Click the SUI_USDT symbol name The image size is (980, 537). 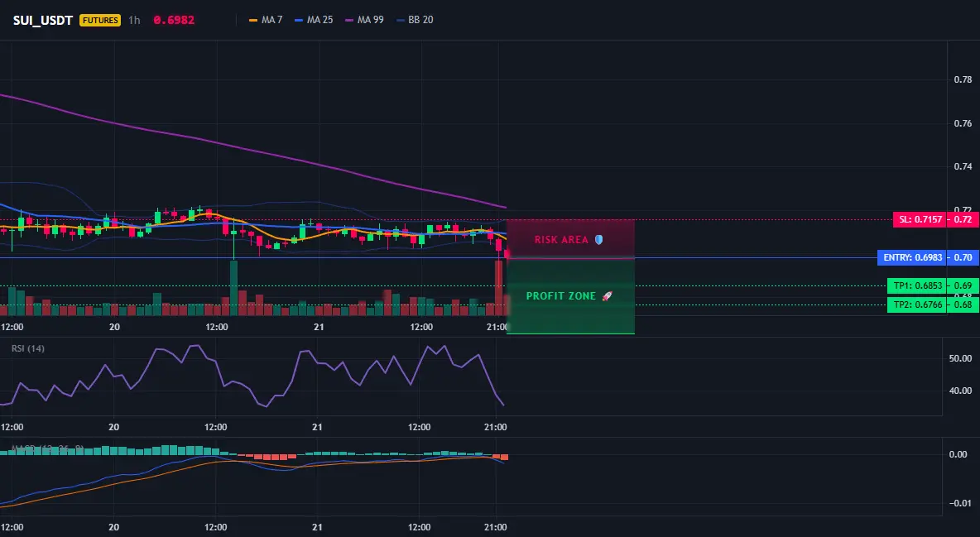43,20
